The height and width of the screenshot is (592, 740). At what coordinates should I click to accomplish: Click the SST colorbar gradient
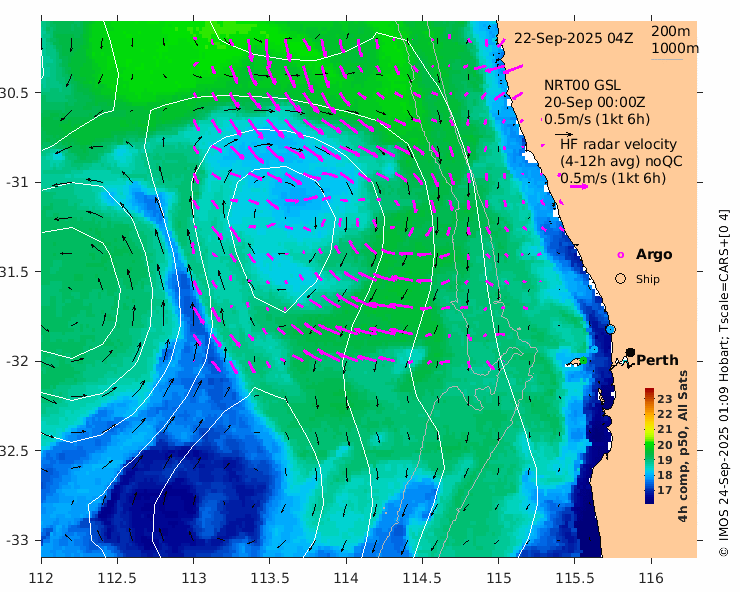pyautogui.click(x=650, y=446)
